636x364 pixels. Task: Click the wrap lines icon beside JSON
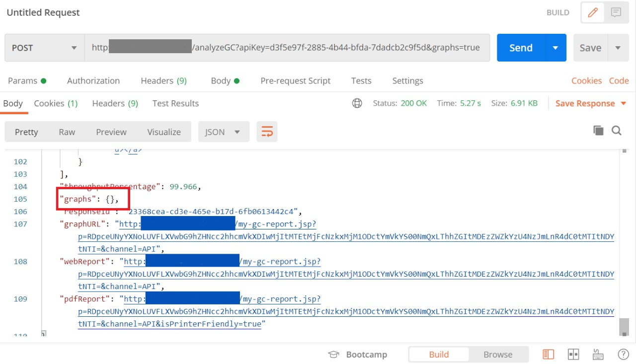click(267, 132)
